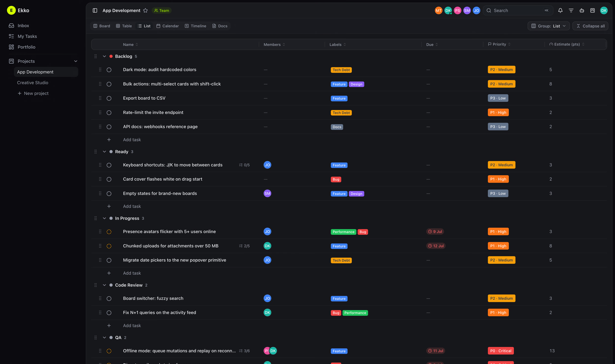Open the 2/5 subtask indicator on Chunked uploads

click(244, 246)
